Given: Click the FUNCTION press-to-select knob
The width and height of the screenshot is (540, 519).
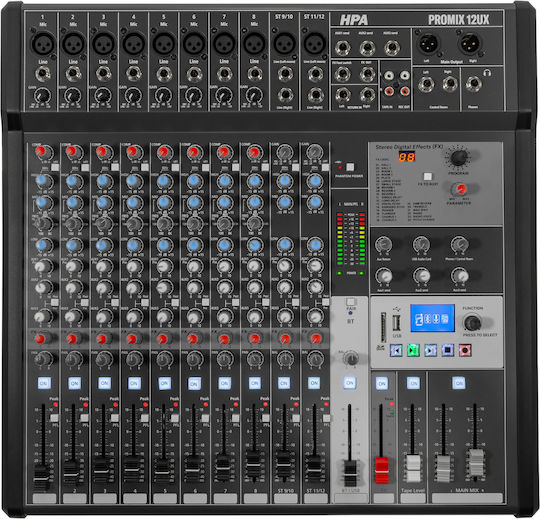Looking at the screenshot, I should (472, 322).
